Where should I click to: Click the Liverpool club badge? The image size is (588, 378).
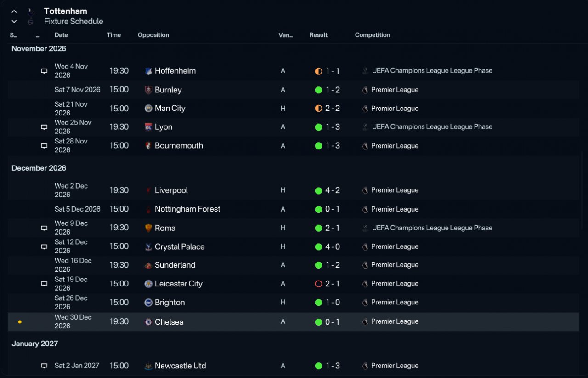(148, 190)
